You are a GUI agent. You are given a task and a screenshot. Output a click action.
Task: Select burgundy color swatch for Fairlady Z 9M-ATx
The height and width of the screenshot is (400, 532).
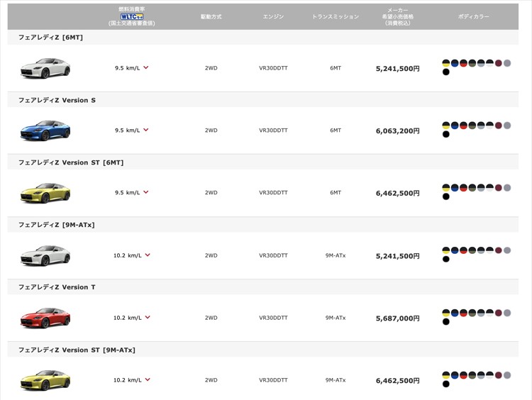[x=498, y=250]
